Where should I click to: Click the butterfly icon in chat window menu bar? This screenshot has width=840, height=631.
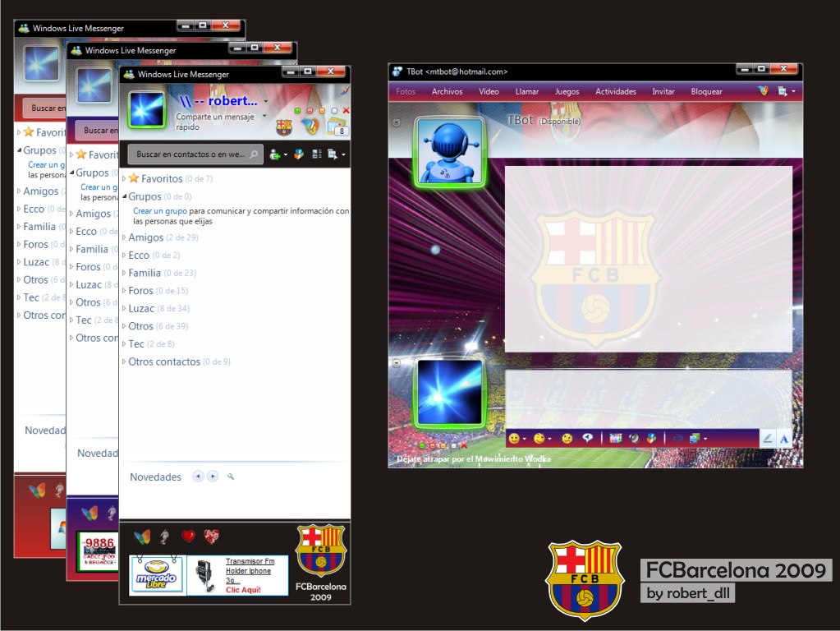coord(764,91)
